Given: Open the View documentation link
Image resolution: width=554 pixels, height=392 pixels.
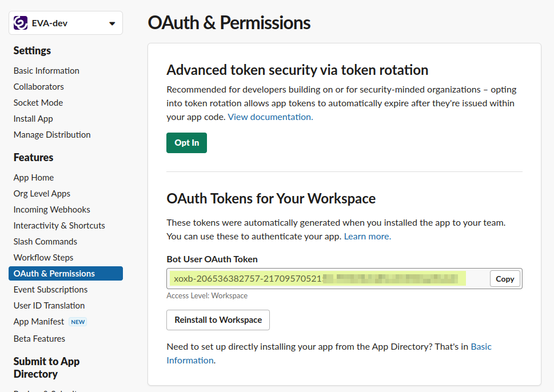Looking at the screenshot, I should pos(270,117).
